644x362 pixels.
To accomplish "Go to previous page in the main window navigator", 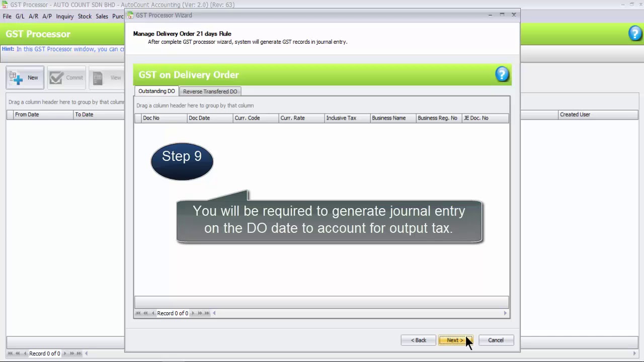I will point(18,353).
